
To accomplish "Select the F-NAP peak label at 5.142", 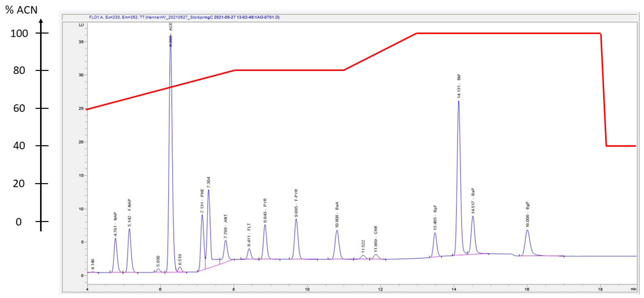I will click(129, 213).
